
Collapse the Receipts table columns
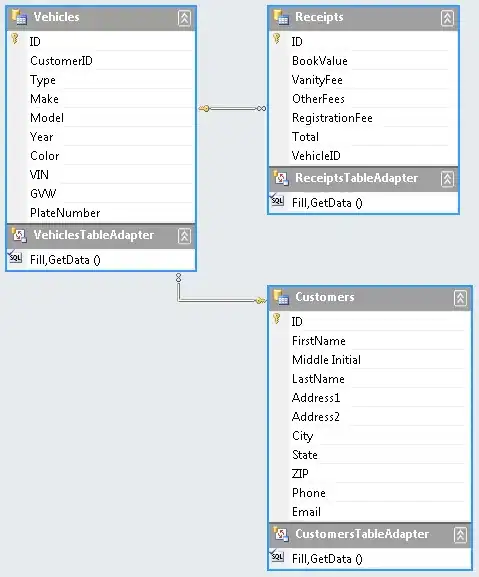(x=447, y=18)
